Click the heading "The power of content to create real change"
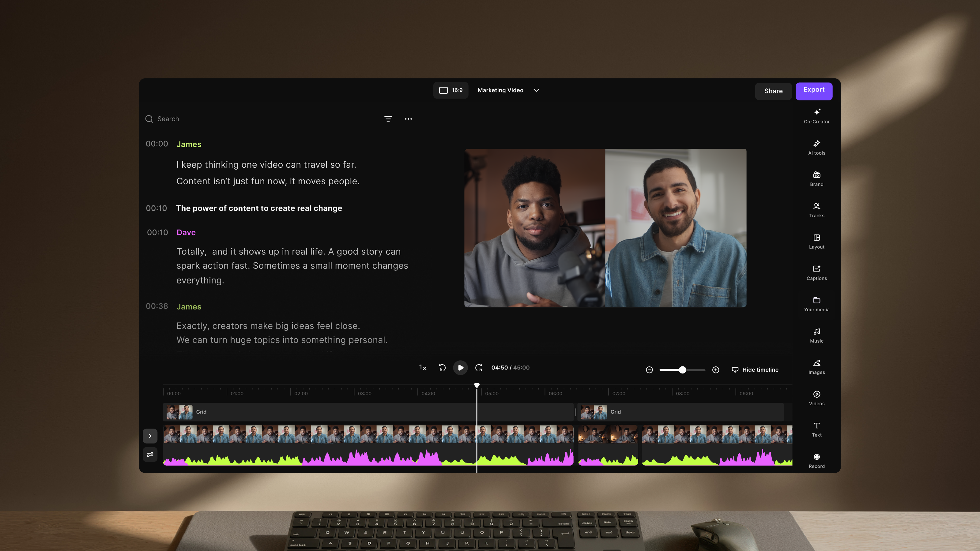The width and height of the screenshot is (980, 551). (x=259, y=208)
